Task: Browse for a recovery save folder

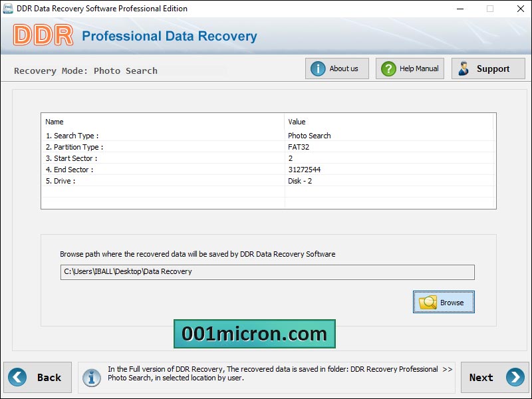Action: coord(444,302)
